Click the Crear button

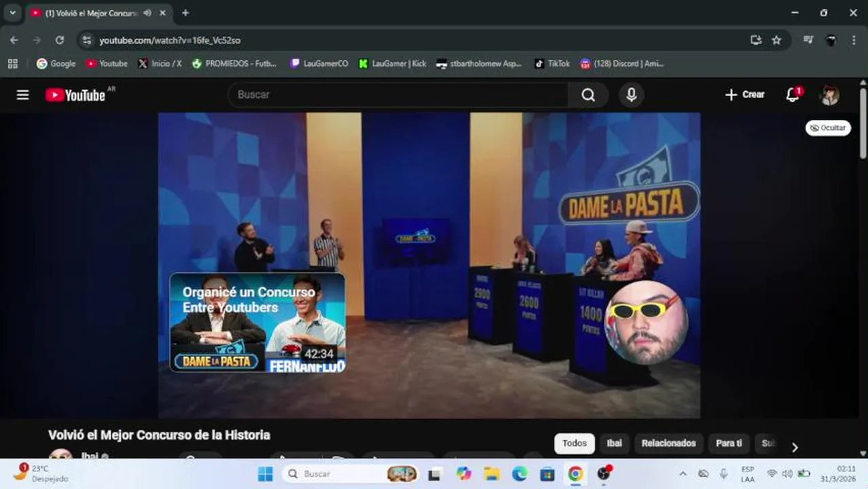point(745,94)
